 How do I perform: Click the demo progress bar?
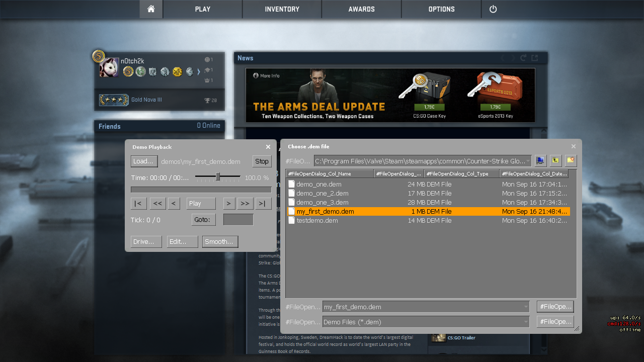(201, 190)
